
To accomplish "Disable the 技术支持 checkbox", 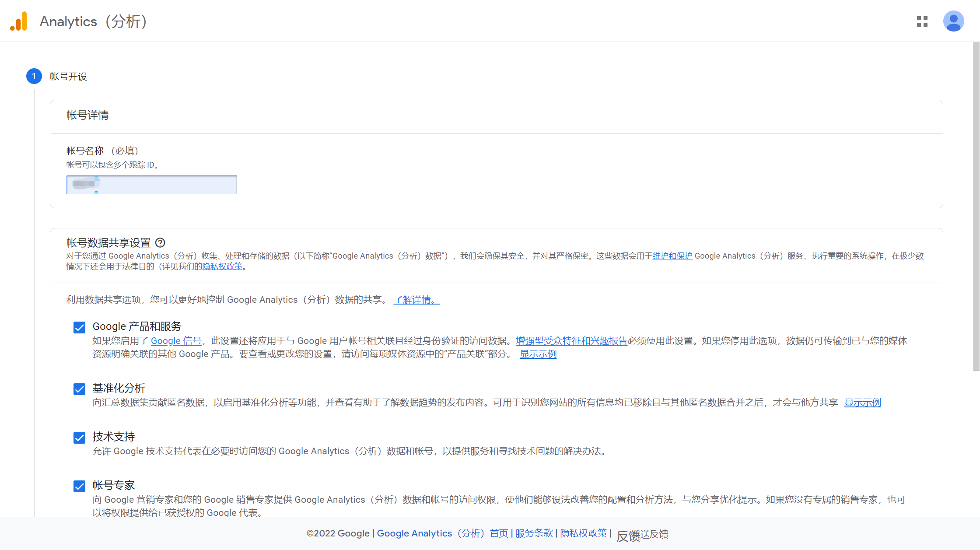I will click(x=79, y=438).
